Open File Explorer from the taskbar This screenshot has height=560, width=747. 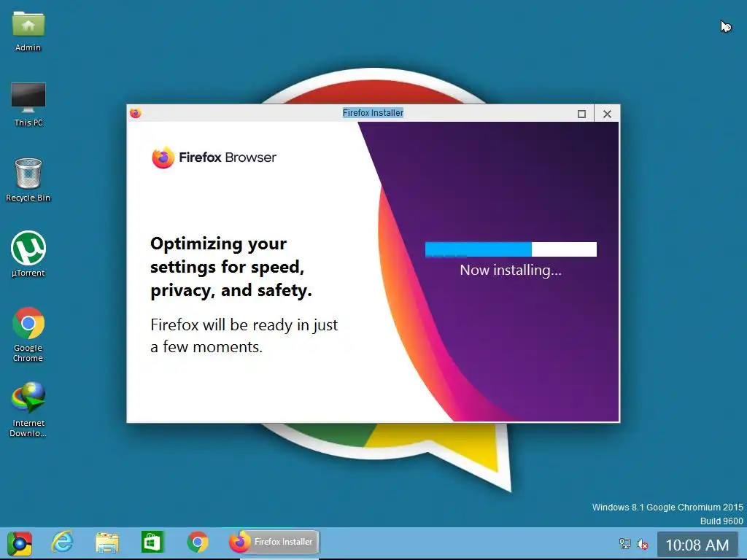[x=107, y=542]
